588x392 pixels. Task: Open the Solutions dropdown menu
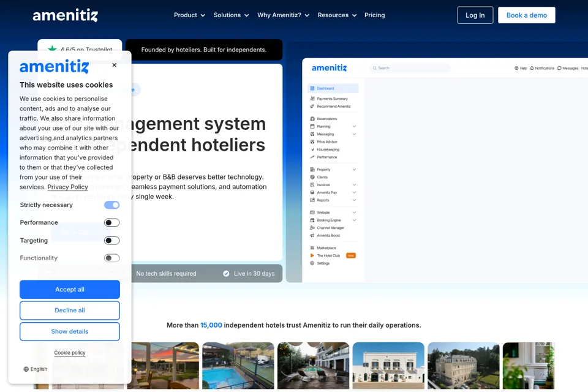tap(232, 15)
